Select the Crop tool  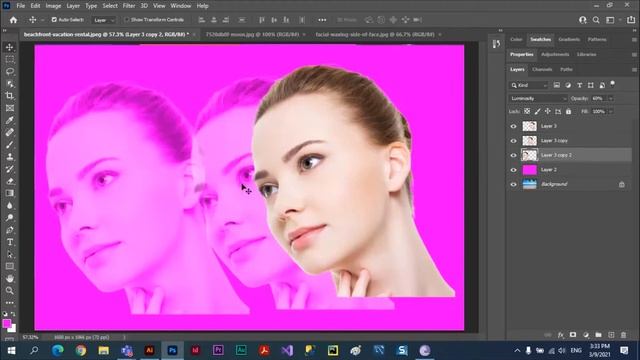point(9,96)
